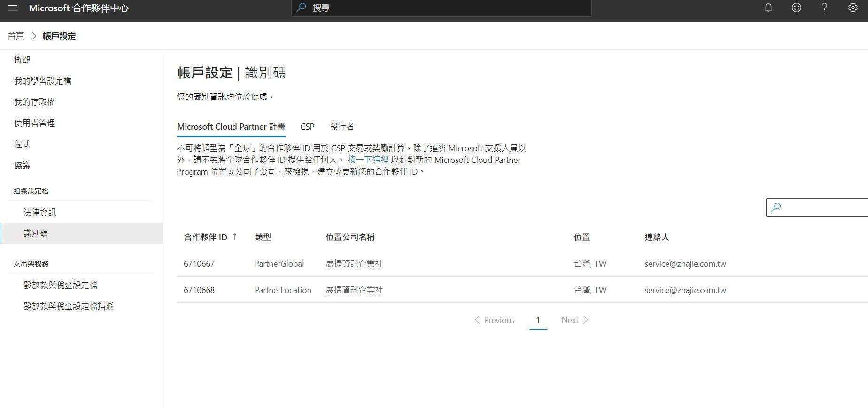Image resolution: width=868 pixels, height=409 pixels.
Task: Click the magnifier icon in top search bar
Action: tap(302, 8)
